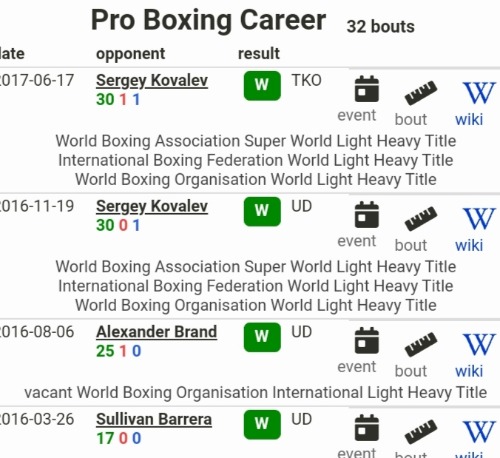Open Sergey Kovalev link in 2017-06-17 row

click(152, 81)
